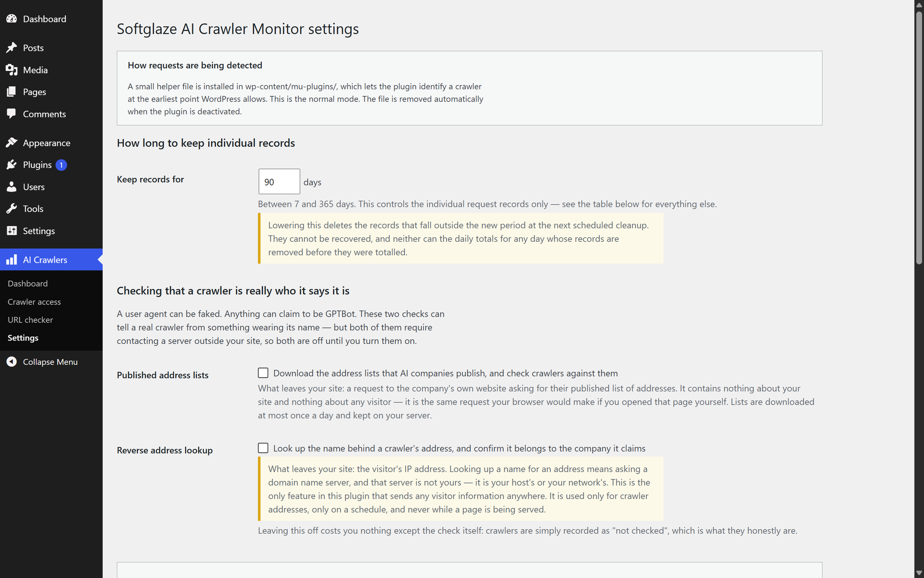Open the Comments menu item

point(51,114)
